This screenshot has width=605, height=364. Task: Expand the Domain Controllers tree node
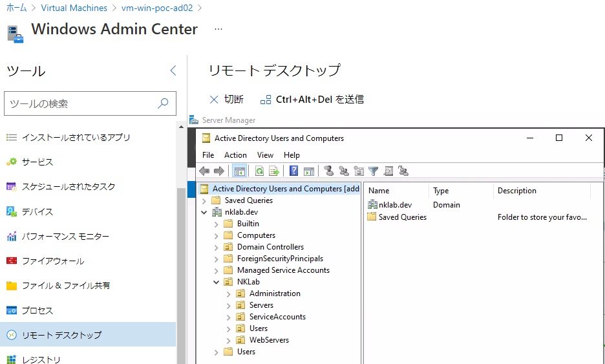click(217, 247)
